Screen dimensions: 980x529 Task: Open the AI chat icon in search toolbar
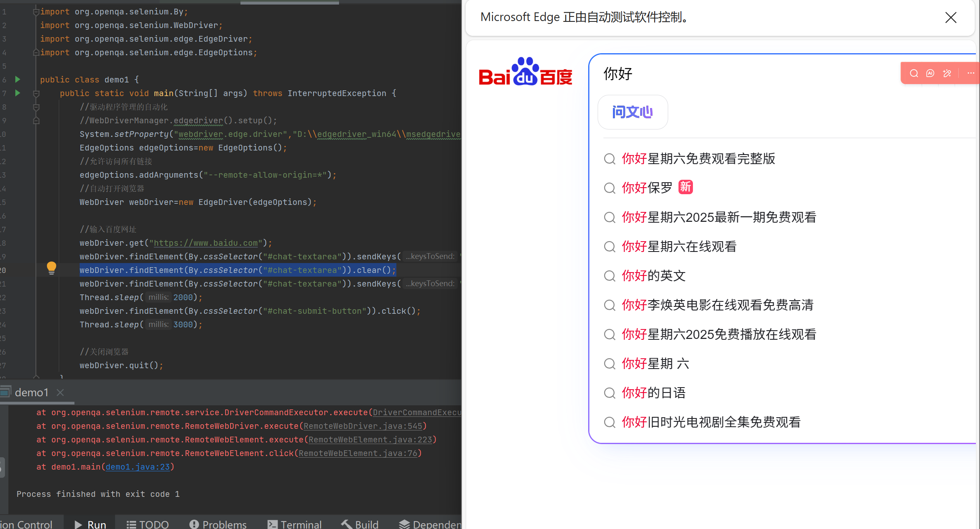click(x=931, y=73)
